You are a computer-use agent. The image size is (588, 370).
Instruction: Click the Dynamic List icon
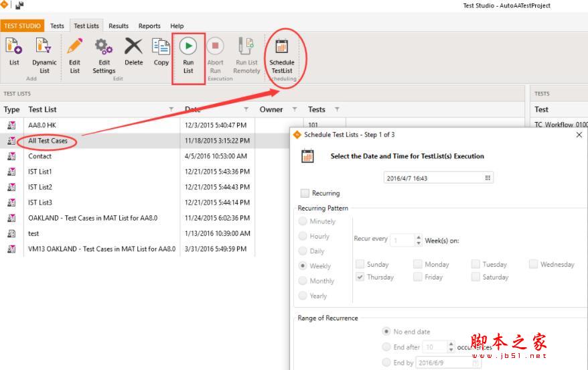44,46
